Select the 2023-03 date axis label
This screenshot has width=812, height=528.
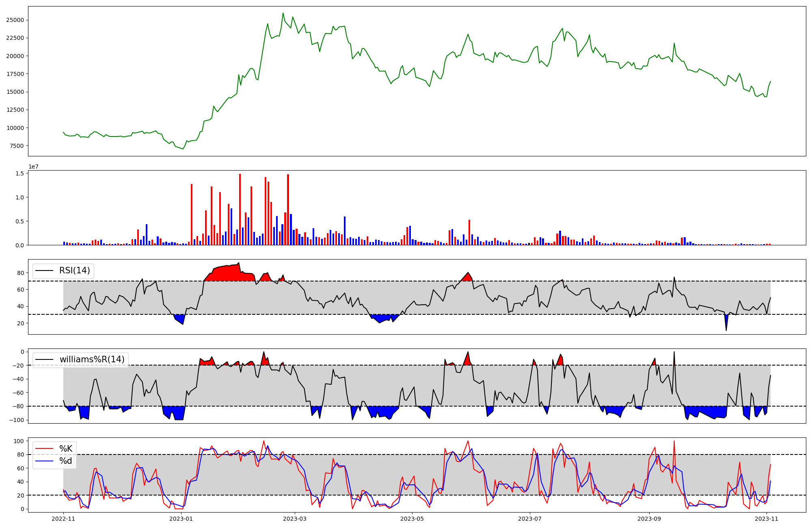295,519
